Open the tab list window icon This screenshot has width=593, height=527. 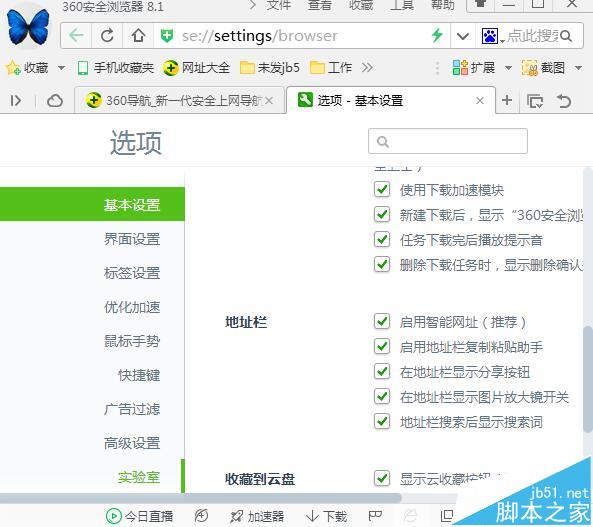[x=535, y=101]
